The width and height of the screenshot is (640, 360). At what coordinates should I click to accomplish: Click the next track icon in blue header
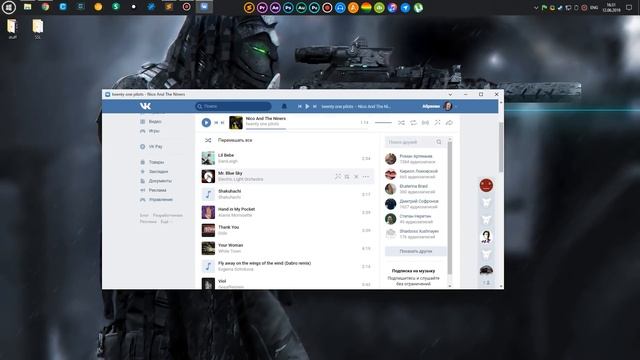315,106
